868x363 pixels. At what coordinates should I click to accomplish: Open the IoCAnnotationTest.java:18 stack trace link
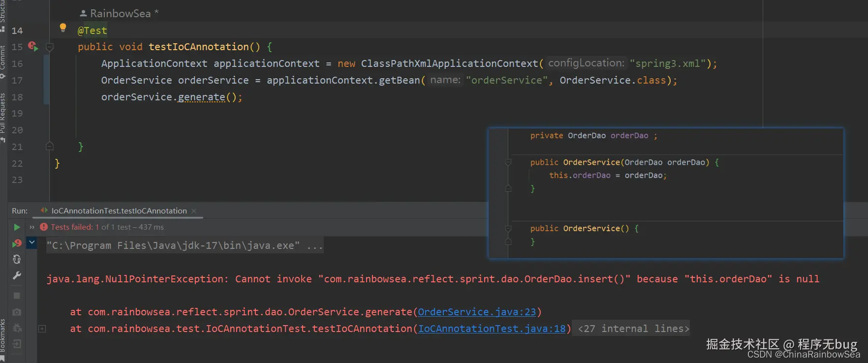(x=492, y=329)
